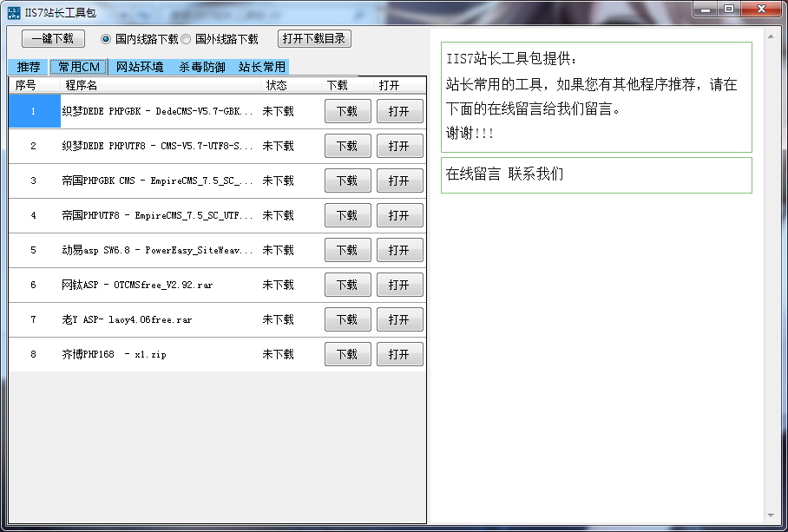788x532 pixels.
Task: Download 老Y ASP laoy4.06free.rar
Action: (x=347, y=319)
